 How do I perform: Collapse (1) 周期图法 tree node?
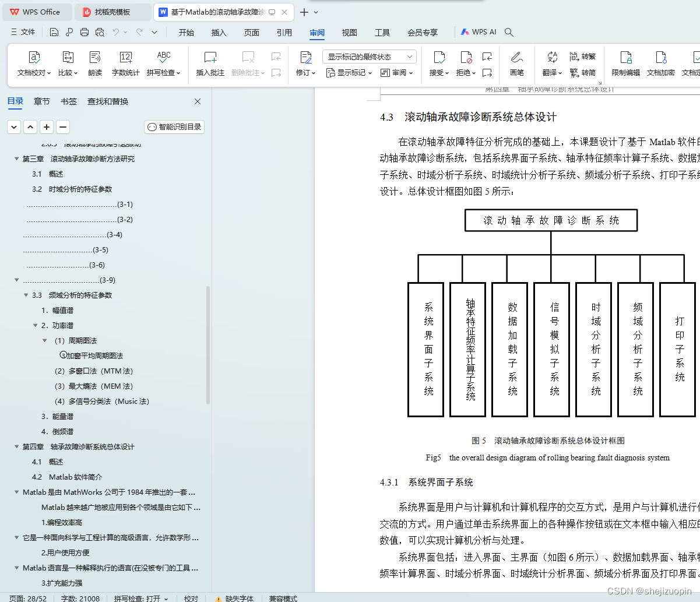44,340
